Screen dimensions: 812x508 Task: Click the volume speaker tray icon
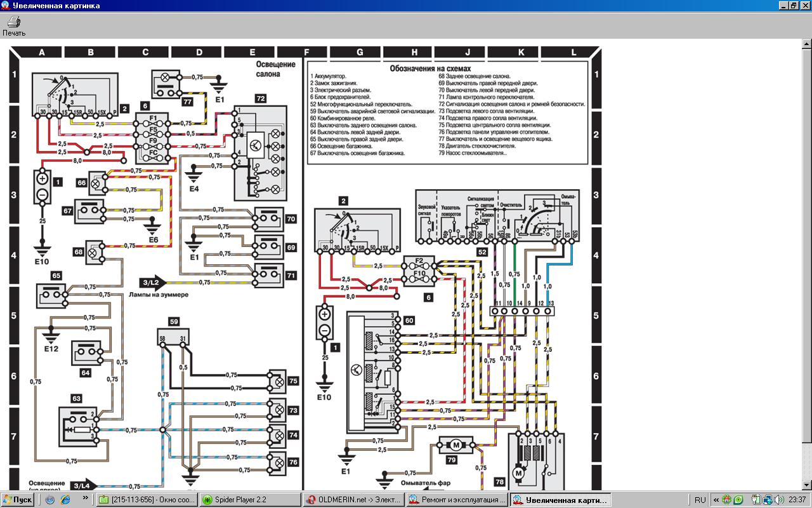778,500
